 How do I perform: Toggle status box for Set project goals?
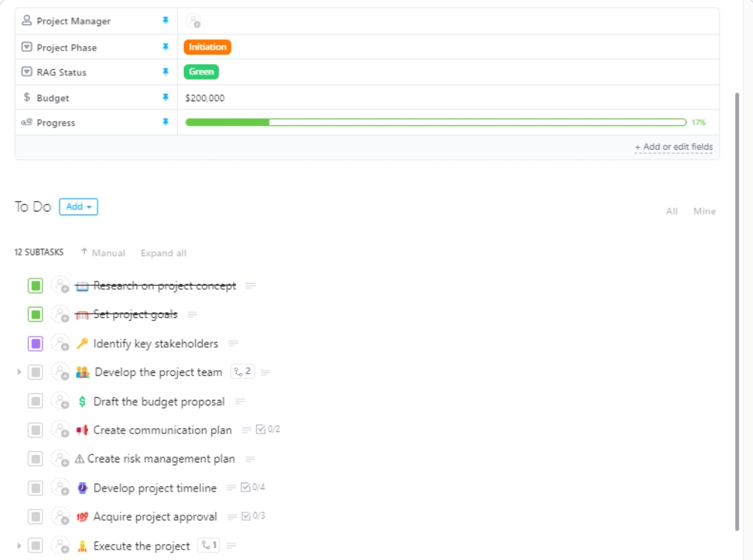(x=36, y=314)
